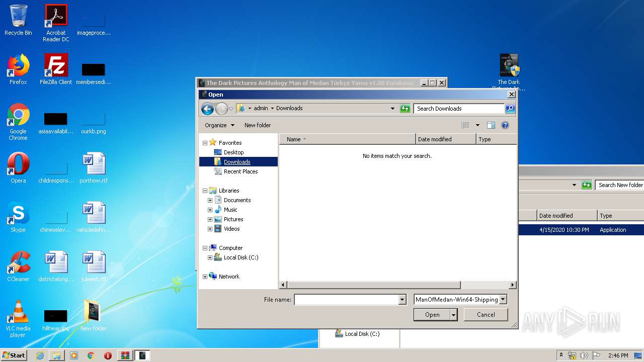Collapse the Libraries tree group
This screenshot has width=644, height=362.
click(x=205, y=191)
